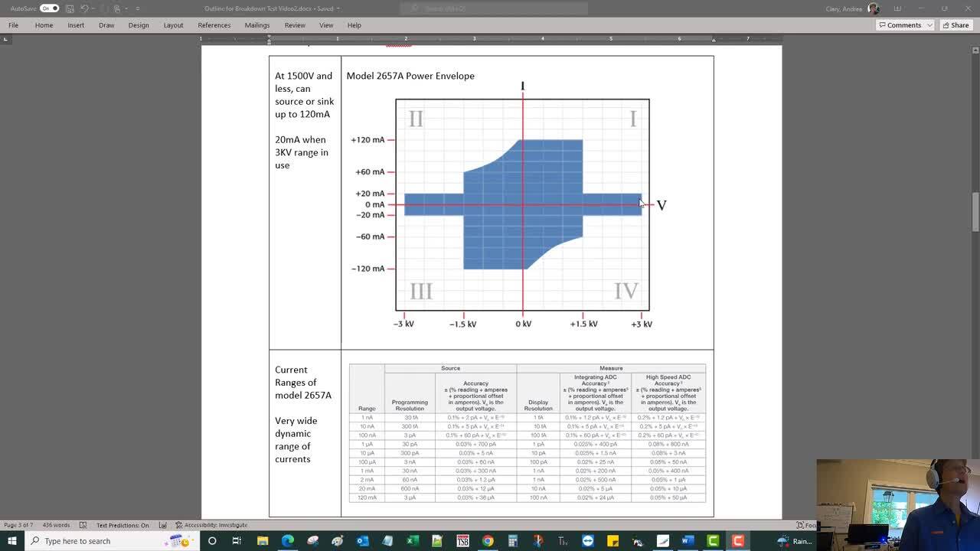The height and width of the screenshot is (551, 980).
Task: Click the Cortana circle icon in taskbar
Action: 212,541
